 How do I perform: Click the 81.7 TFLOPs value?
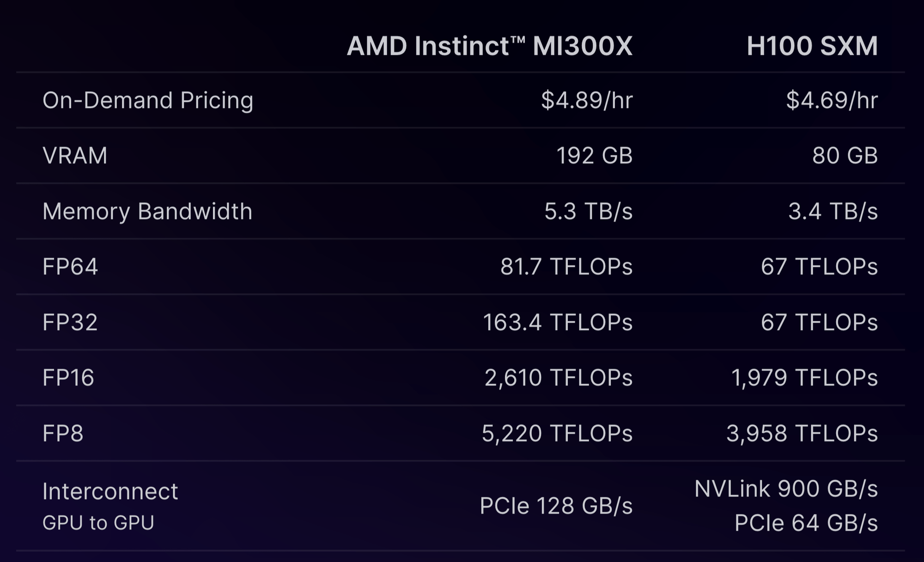(x=566, y=267)
